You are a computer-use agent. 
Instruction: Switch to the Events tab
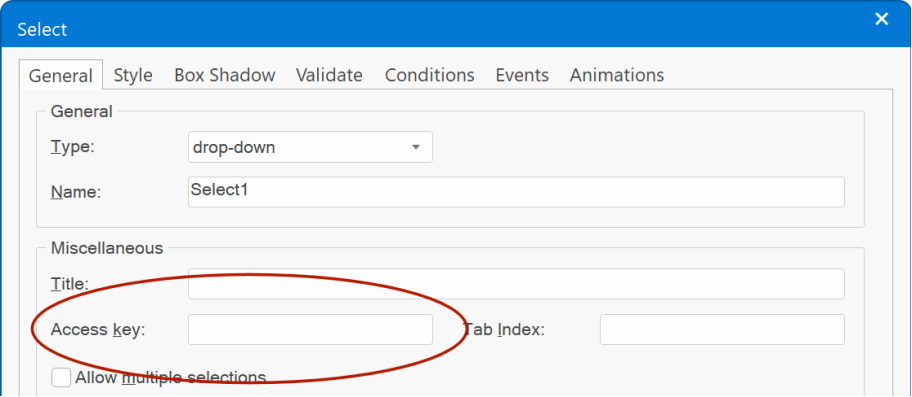(x=522, y=75)
